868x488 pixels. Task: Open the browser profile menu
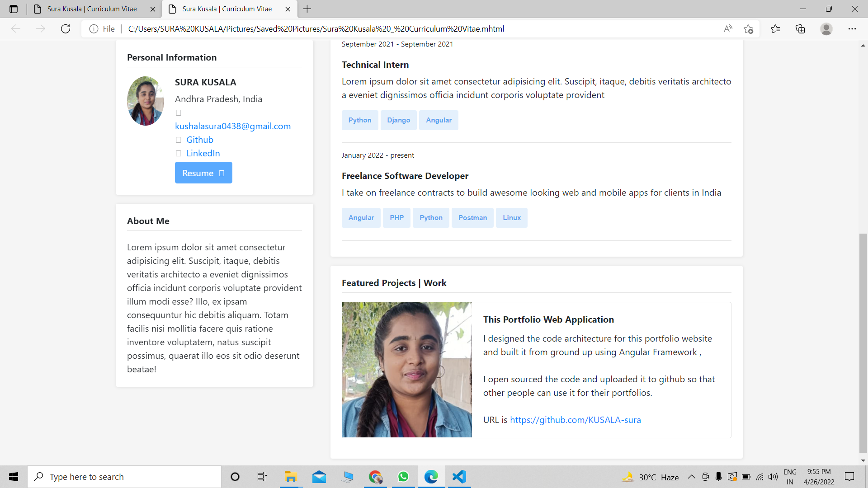click(826, 28)
